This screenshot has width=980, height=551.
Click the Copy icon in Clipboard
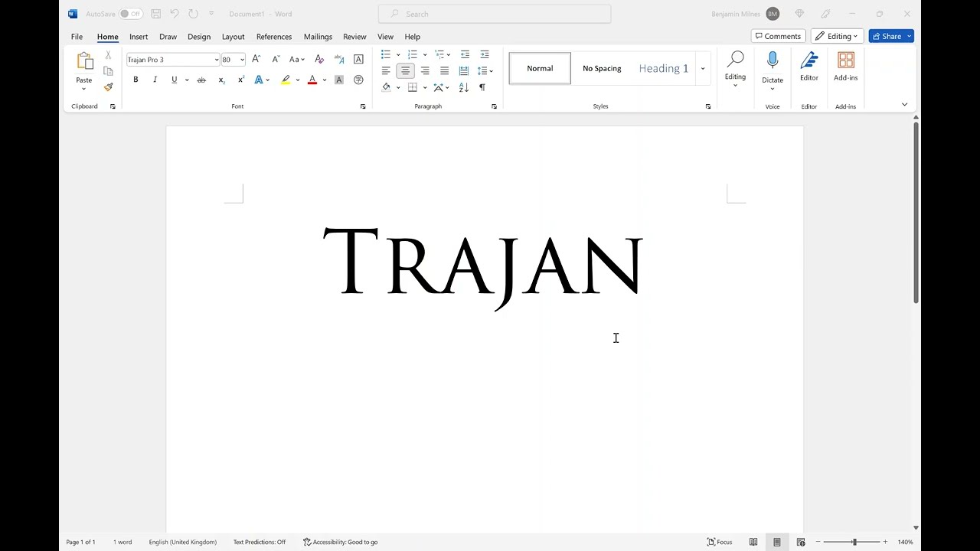click(x=108, y=71)
